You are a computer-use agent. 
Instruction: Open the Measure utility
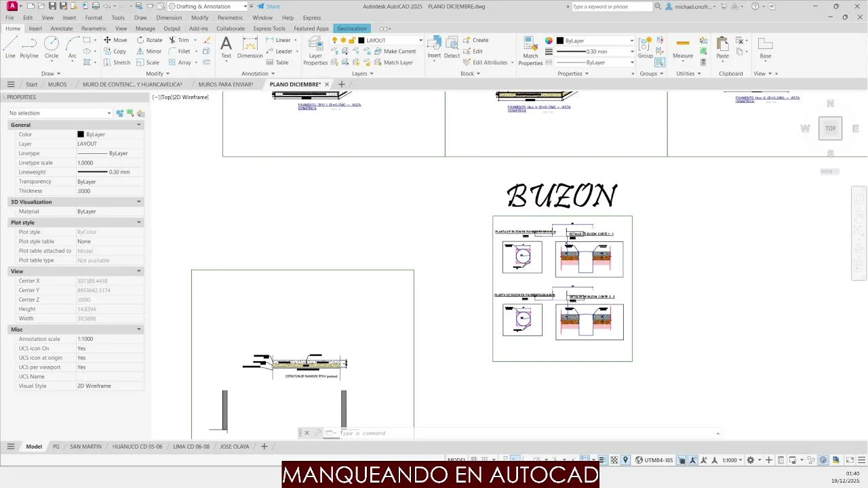tap(683, 47)
